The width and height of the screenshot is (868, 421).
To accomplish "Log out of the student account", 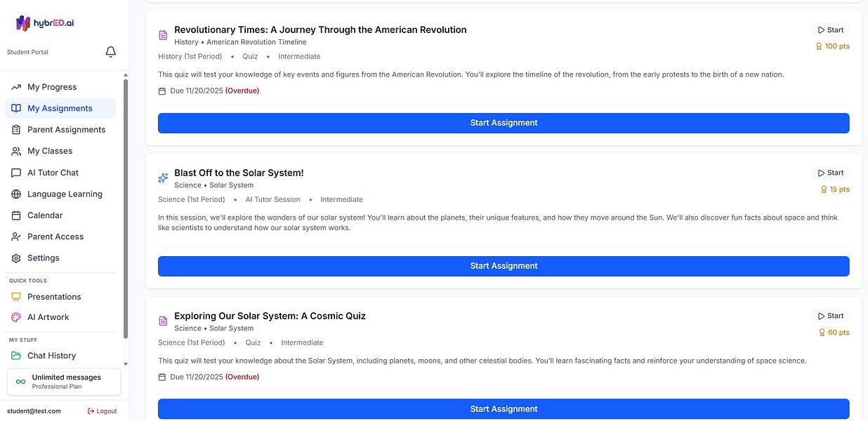I will (x=103, y=411).
